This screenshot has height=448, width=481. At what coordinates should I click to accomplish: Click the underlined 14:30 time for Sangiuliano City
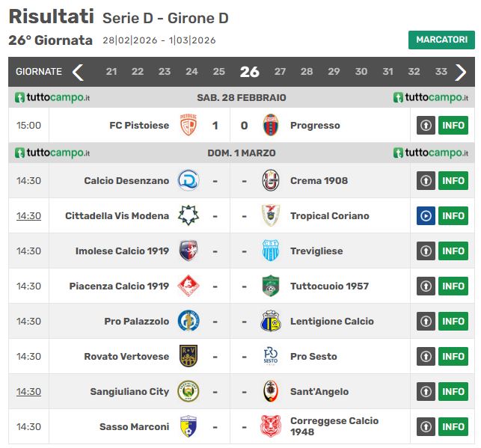(28, 392)
